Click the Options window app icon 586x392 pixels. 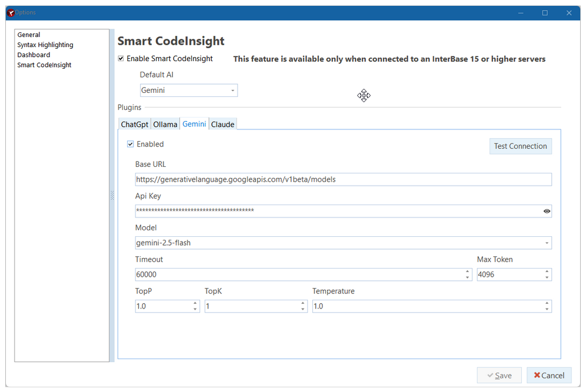click(x=11, y=13)
